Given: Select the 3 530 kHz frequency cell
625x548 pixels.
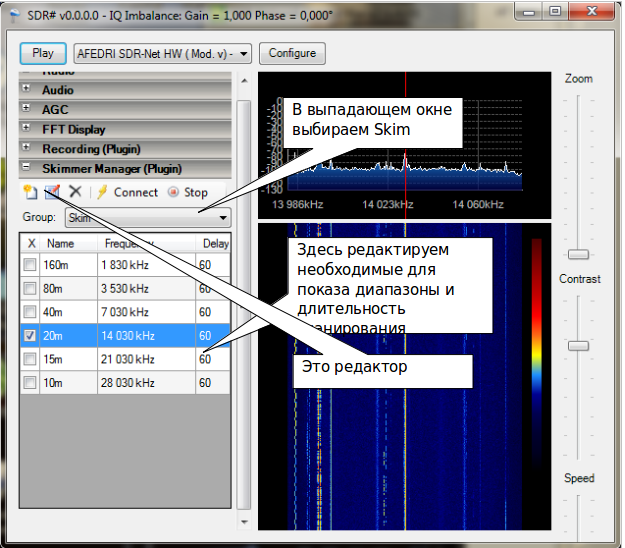Looking at the screenshot, I should point(146,288).
